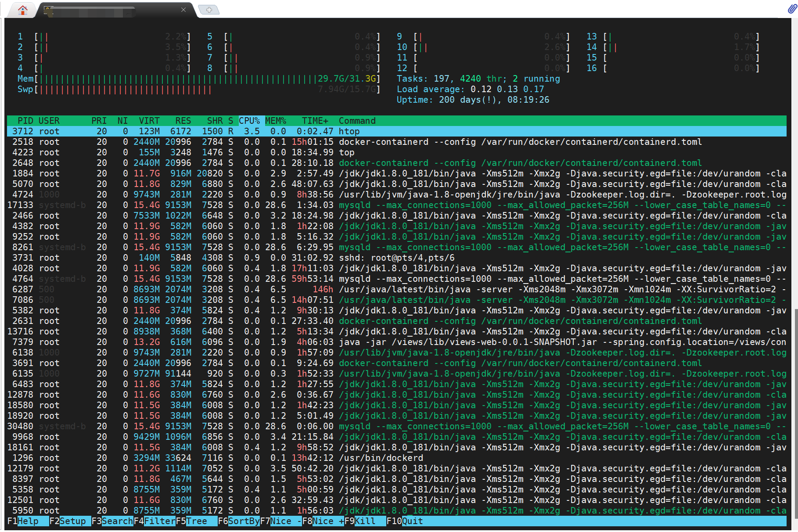Open the home icon tab
The image size is (798, 532).
click(23, 9)
